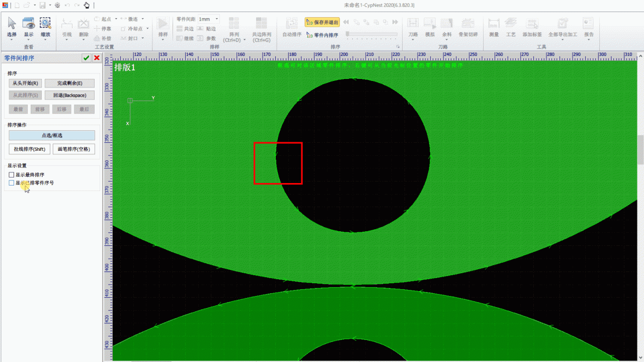Click the red X to cancel sorting panel
The height and width of the screenshot is (362, 644).
coord(97,58)
